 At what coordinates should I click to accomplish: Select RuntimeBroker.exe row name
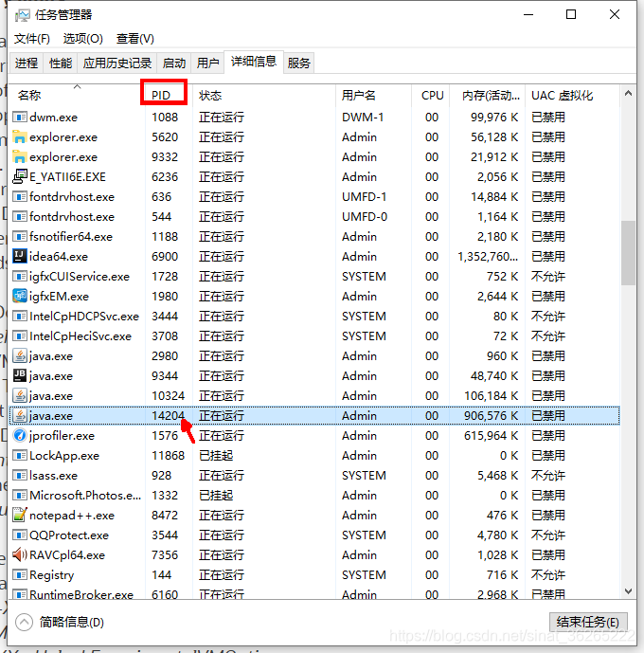[x=81, y=594]
